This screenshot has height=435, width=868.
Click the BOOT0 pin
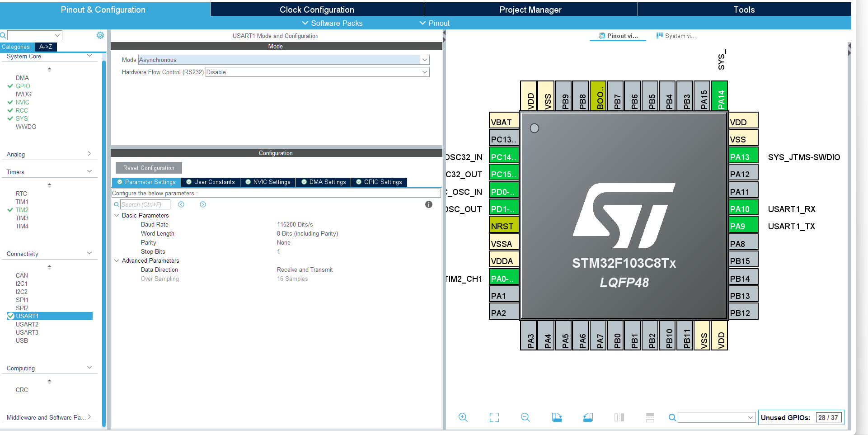click(x=598, y=95)
